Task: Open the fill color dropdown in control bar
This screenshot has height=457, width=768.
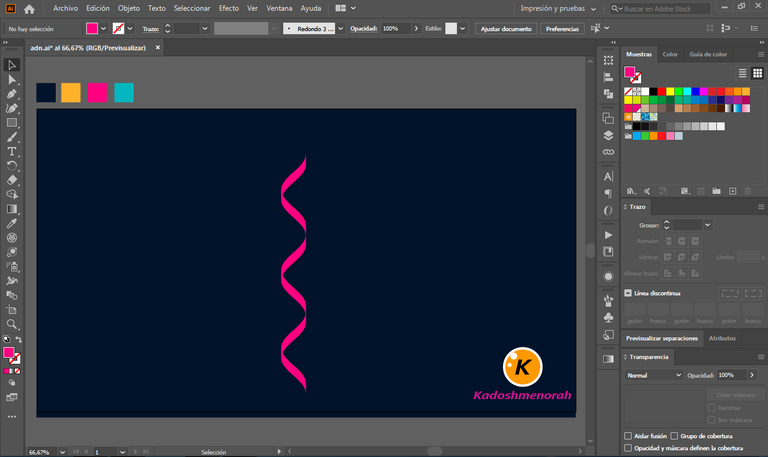Action: coord(103,28)
